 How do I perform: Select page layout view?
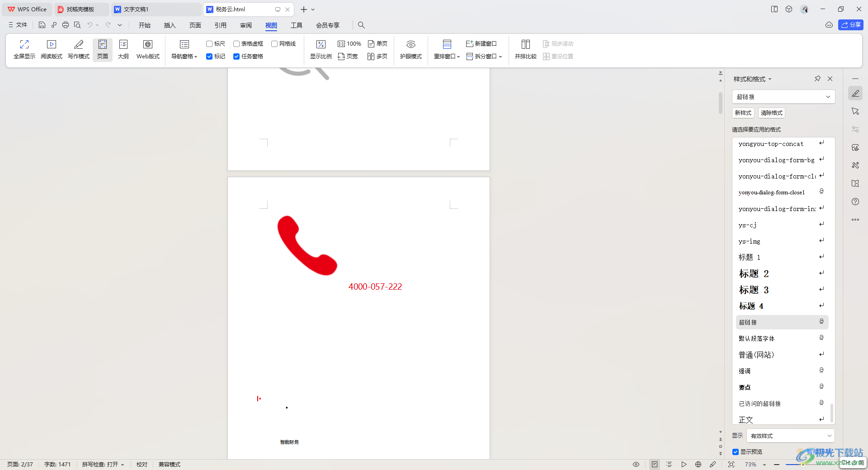103,50
